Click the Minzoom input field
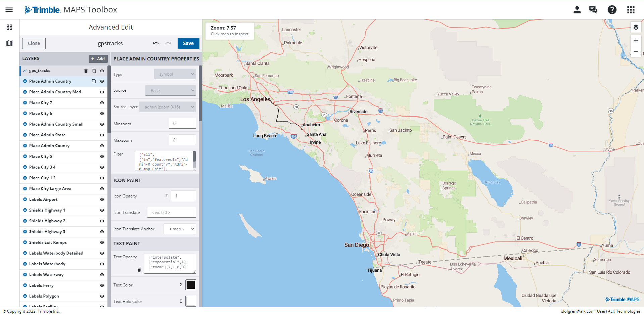644x315 pixels. point(182,123)
